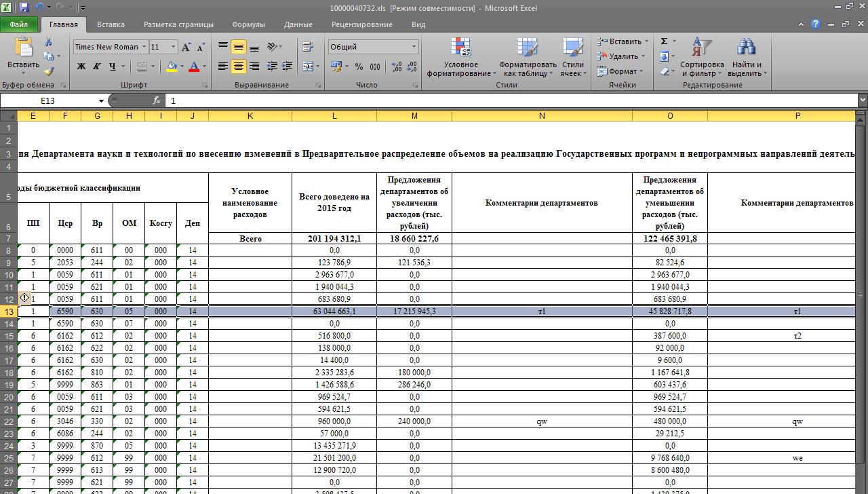
Task: Click the formula bar input showing 1
Action: (x=512, y=100)
